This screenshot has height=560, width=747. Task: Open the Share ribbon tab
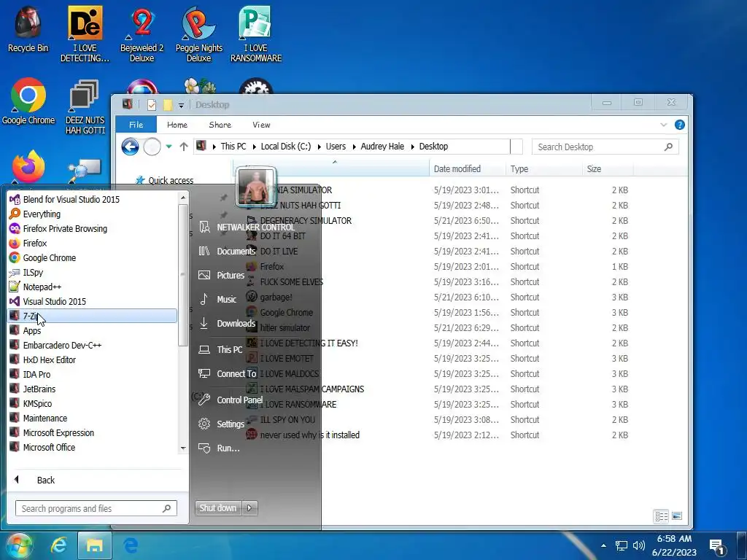pos(220,125)
